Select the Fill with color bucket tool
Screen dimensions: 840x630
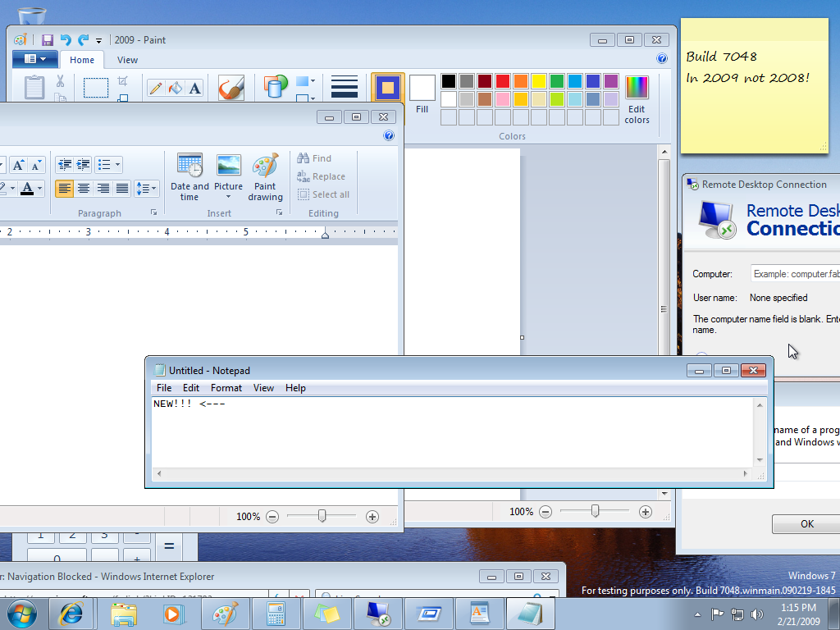click(x=176, y=88)
